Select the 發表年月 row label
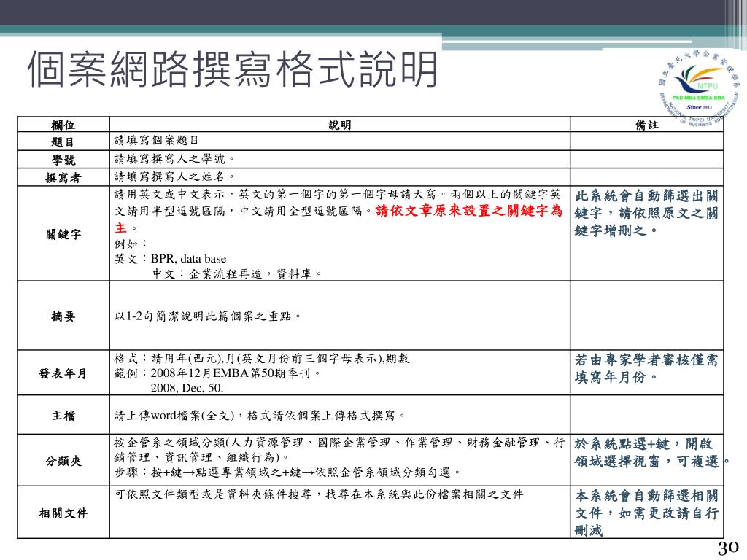The image size is (747, 560). [63, 373]
